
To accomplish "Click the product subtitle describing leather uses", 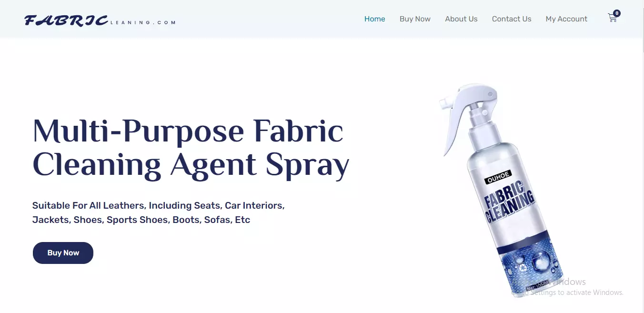I will click(x=159, y=212).
